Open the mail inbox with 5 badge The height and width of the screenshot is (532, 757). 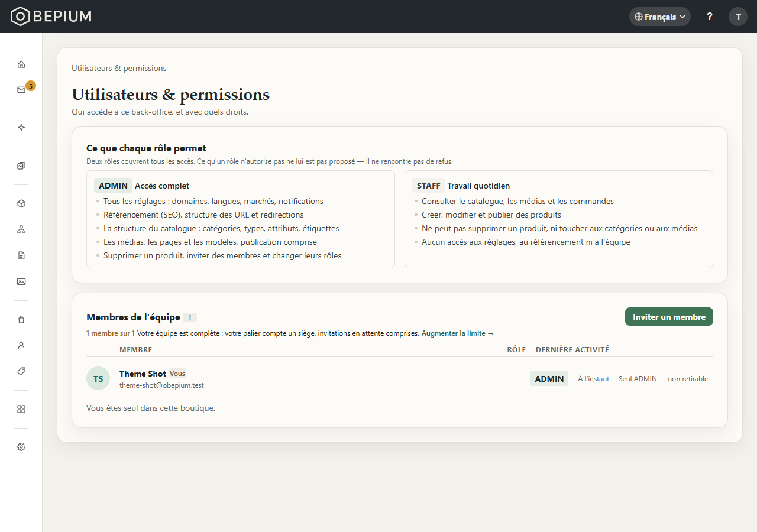coord(21,90)
